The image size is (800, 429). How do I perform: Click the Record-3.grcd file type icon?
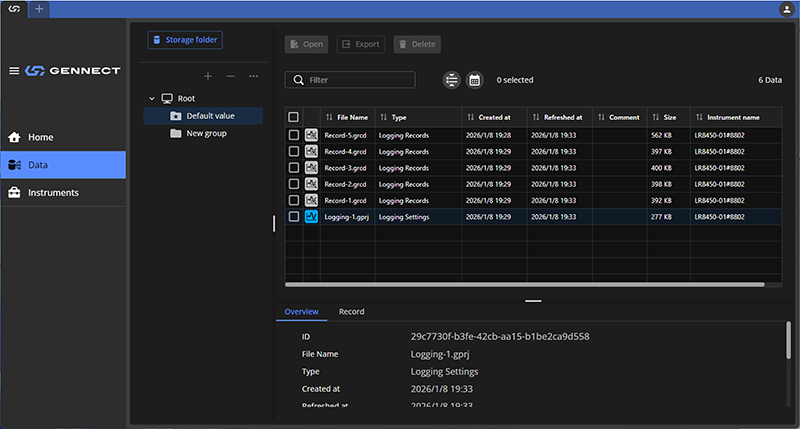point(311,168)
